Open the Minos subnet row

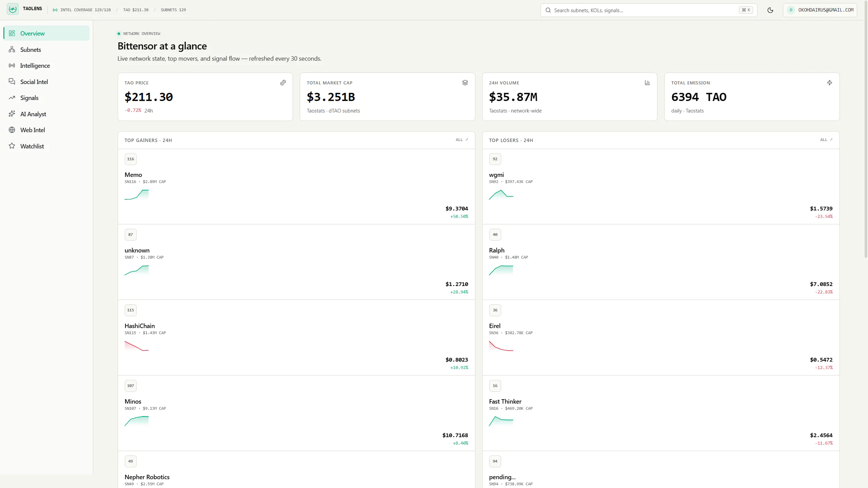[296, 413]
